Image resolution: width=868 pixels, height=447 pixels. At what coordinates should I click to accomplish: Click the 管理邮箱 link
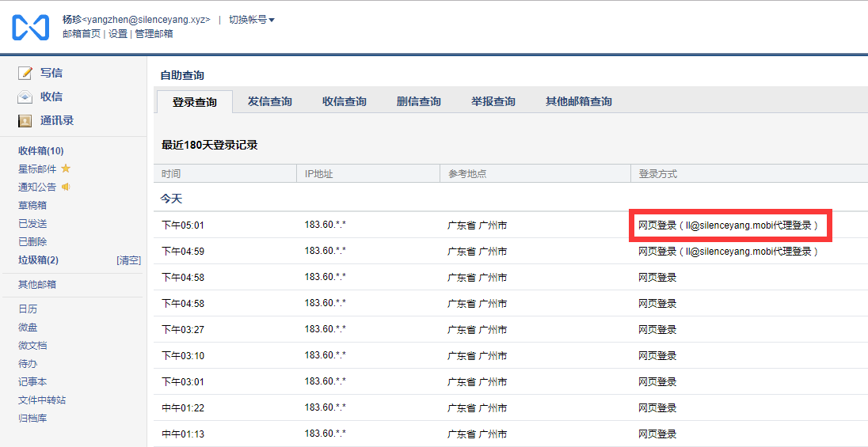tap(154, 34)
